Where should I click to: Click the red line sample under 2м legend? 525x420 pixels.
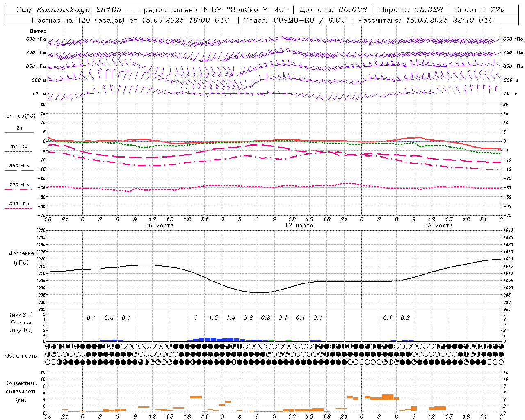19,132
